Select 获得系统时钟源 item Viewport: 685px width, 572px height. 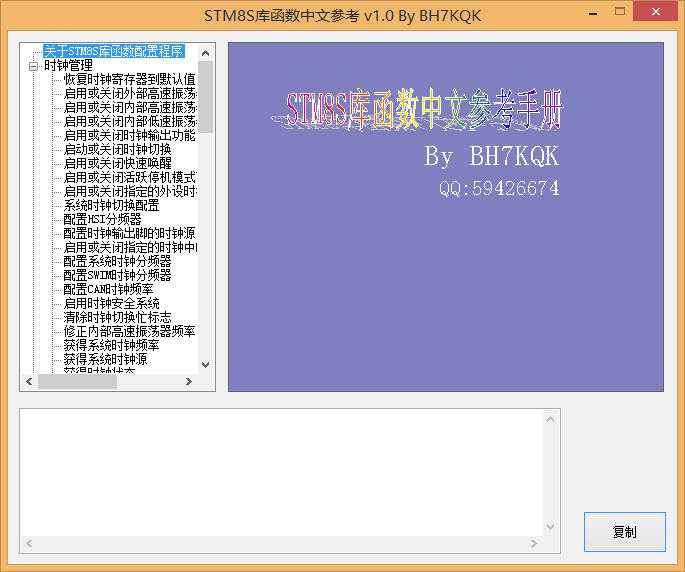coord(105,359)
